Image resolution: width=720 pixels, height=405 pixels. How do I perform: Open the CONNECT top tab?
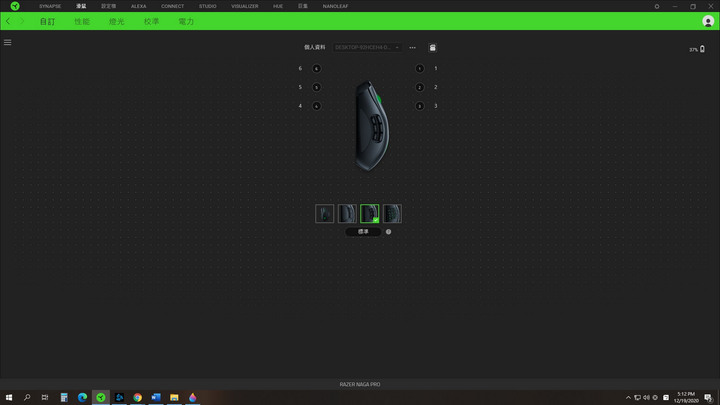coord(172,6)
